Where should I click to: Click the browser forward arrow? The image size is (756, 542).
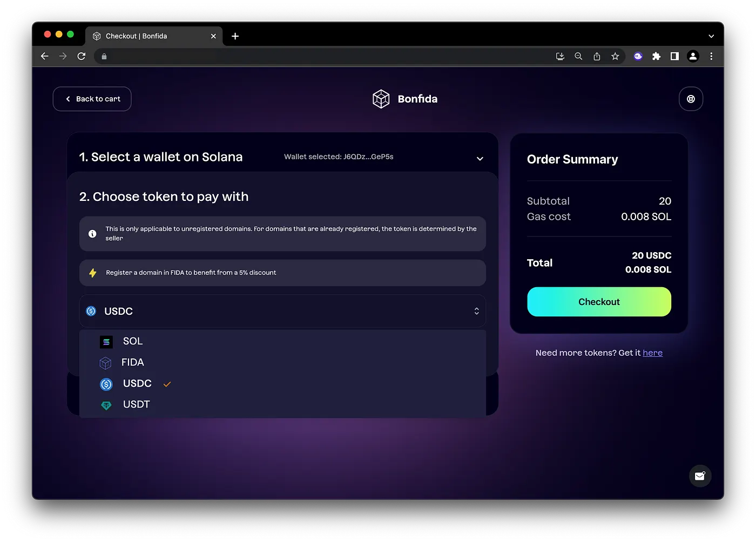point(63,56)
